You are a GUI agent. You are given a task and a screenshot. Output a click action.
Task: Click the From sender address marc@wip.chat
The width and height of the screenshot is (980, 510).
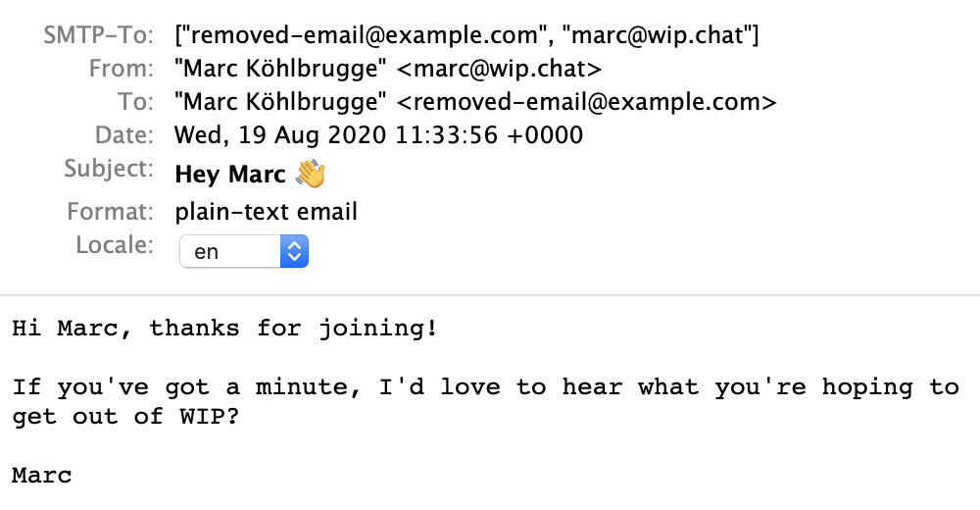click(x=500, y=69)
